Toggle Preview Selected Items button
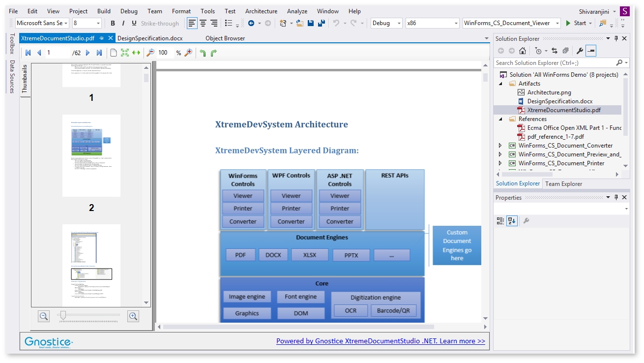This screenshot has width=644, height=363. [x=591, y=51]
